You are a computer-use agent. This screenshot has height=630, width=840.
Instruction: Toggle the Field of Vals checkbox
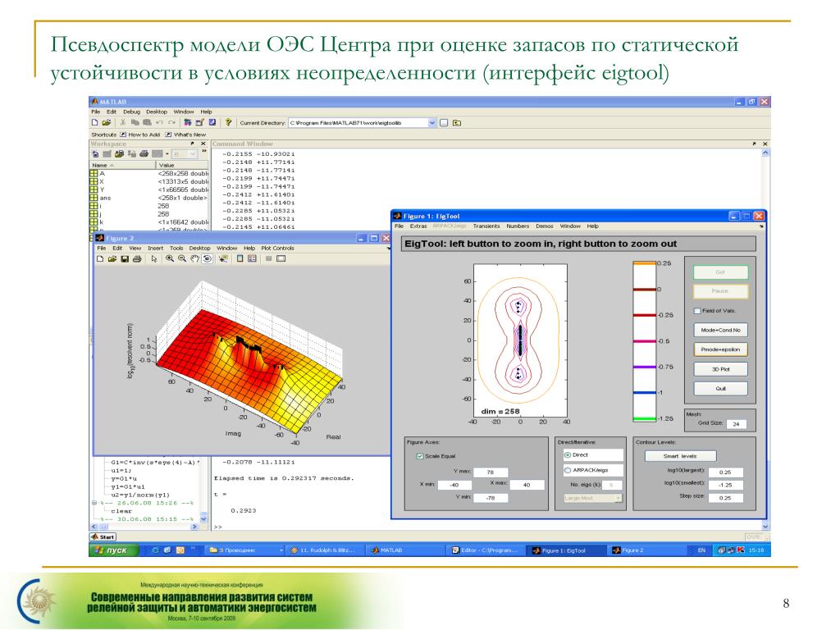pos(697,311)
